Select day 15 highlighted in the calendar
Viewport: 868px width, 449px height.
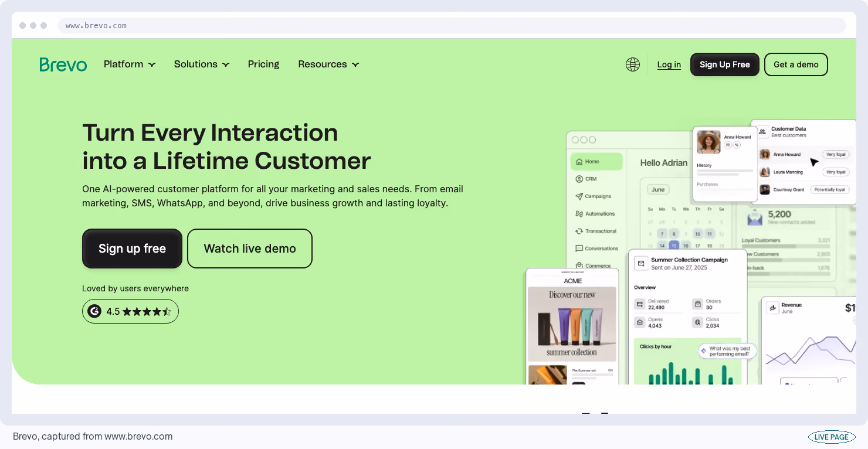[674, 246]
